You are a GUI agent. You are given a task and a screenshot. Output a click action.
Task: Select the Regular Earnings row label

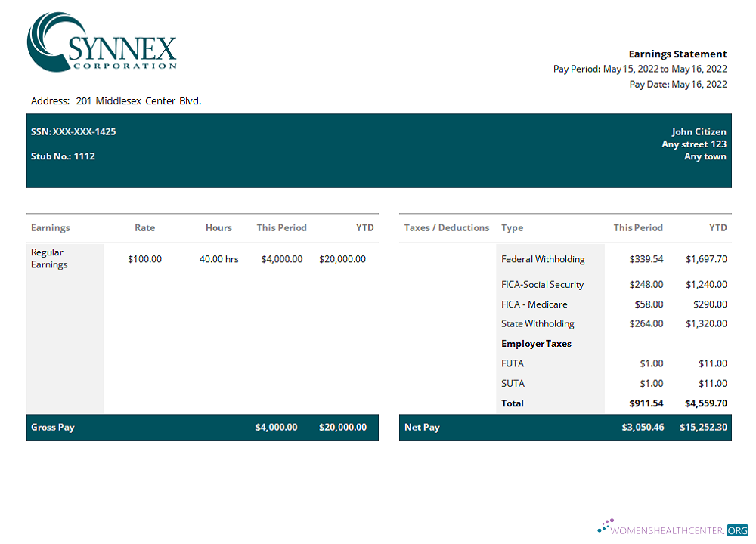[49, 258]
